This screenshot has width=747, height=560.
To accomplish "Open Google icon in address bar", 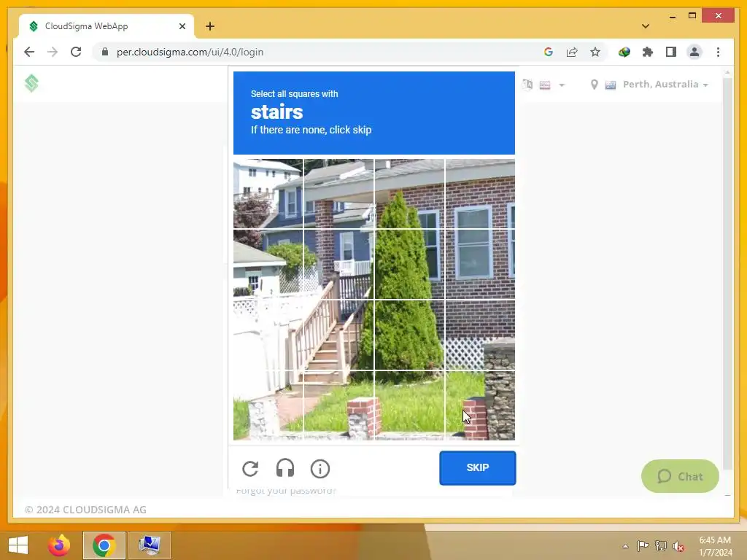I will 549,52.
